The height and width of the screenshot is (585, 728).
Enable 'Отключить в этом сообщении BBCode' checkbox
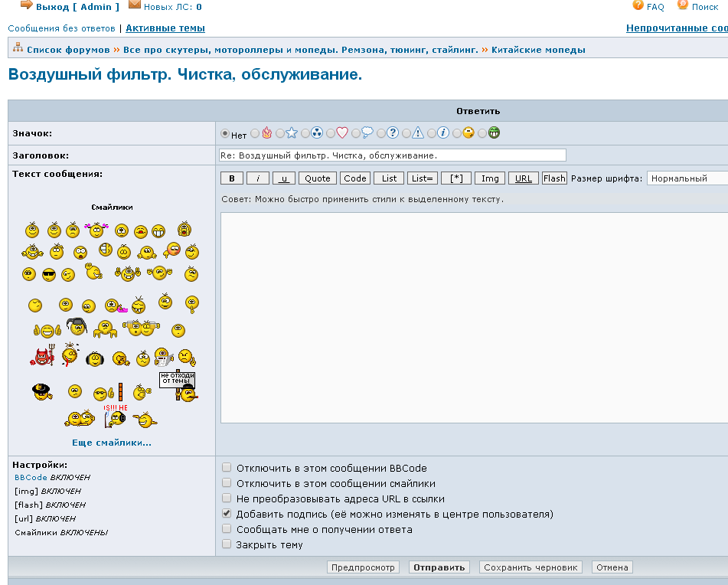pyautogui.click(x=227, y=468)
